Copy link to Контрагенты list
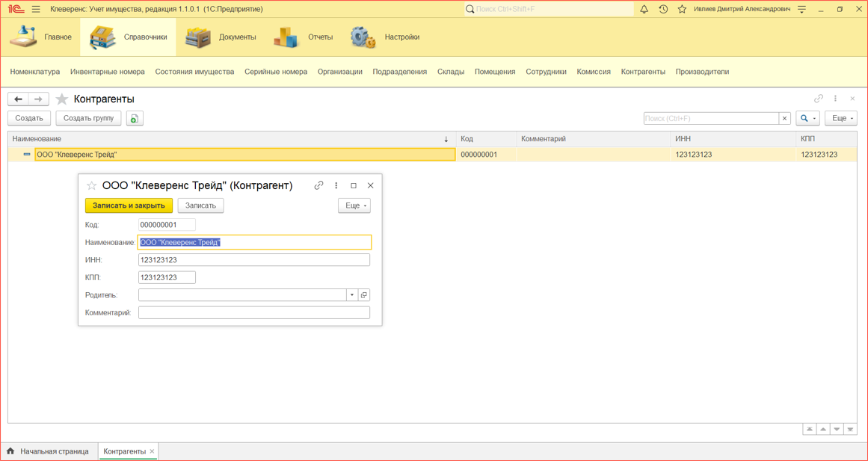868x461 pixels. [819, 99]
